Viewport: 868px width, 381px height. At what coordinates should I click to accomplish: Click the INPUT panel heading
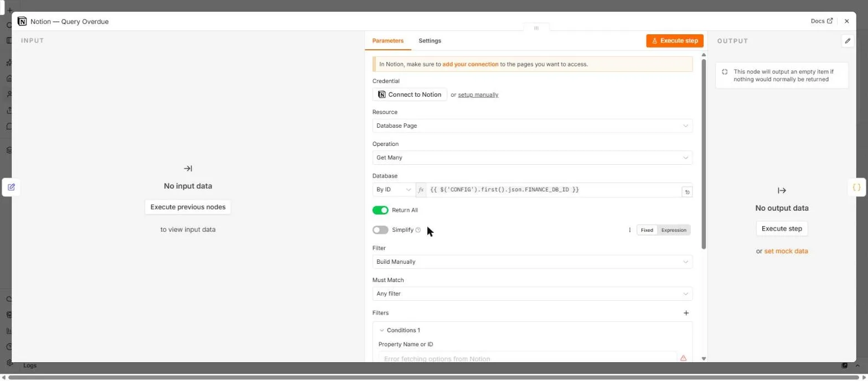32,40
